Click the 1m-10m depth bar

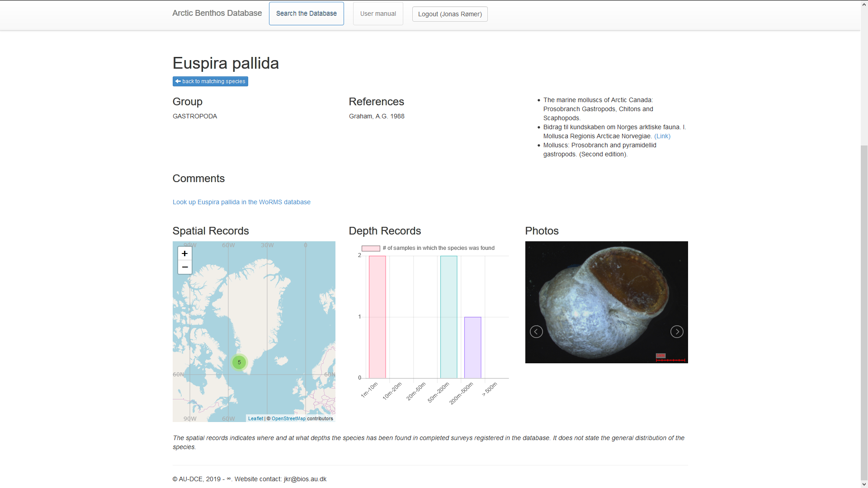(377, 317)
